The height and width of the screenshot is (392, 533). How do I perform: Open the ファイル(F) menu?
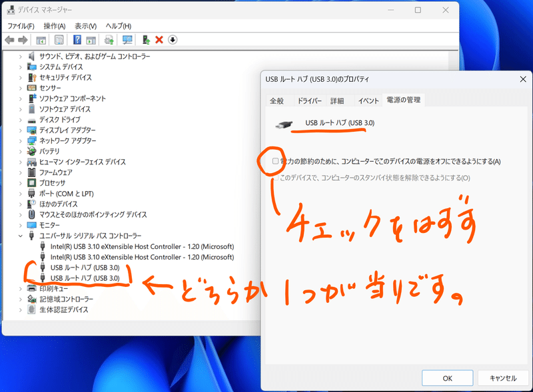21,26
